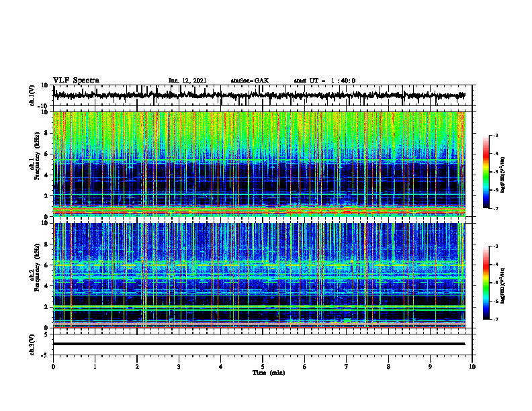This screenshot has height=411, width=532.
Task: Click the ch.2 frequency tick label "2"
Action: pyautogui.click(x=46, y=307)
